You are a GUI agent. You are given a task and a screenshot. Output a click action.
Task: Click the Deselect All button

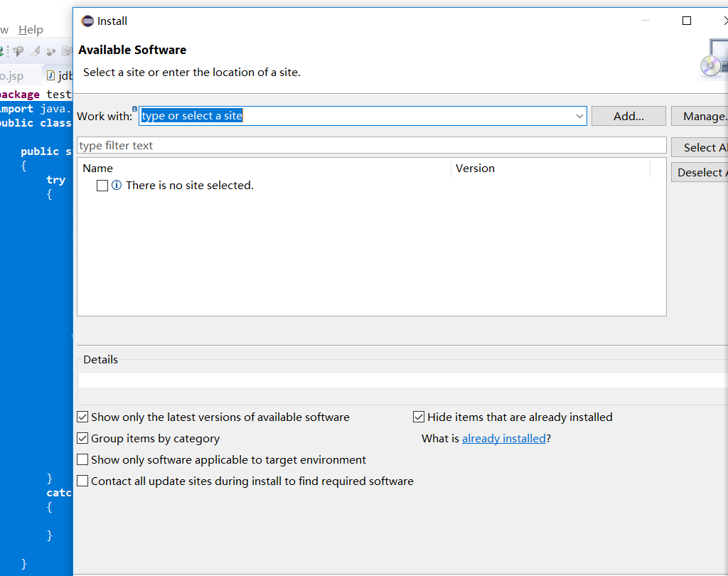[x=701, y=172]
